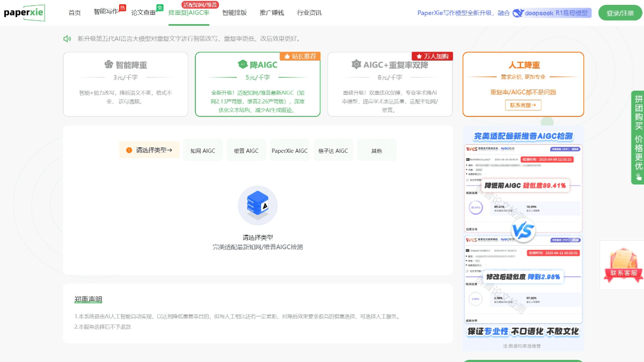Click the green hexagon icon beside 降AIGC
The width and height of the screenshot is (644, 362).
(x=242, y=65)
